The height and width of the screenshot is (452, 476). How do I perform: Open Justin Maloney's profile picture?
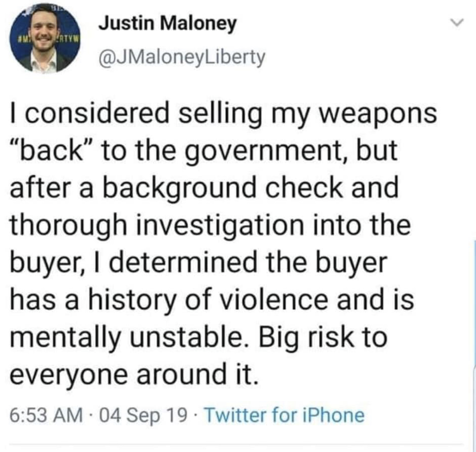pos(44,38)
